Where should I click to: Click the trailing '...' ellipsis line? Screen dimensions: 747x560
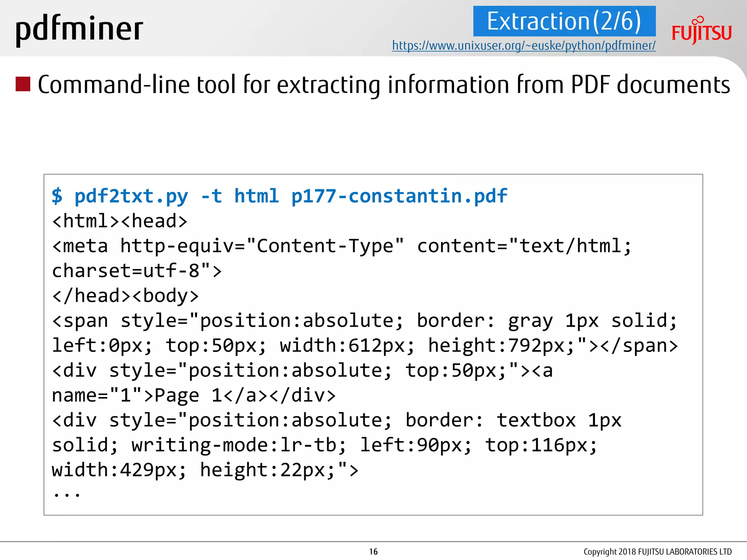coord(66,494)
